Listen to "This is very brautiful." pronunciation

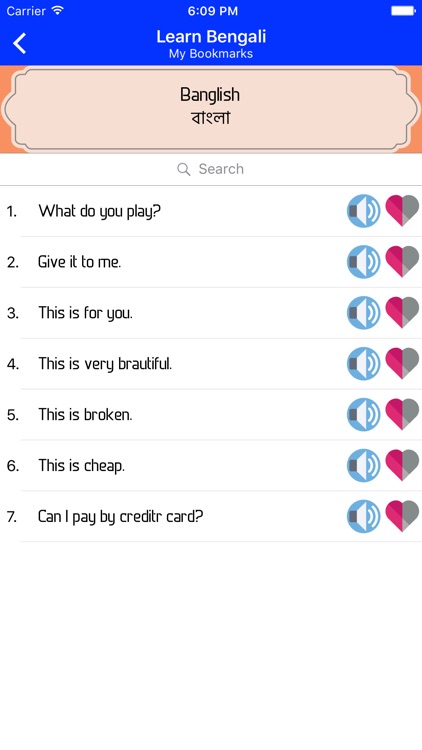(x=364, y=364)
